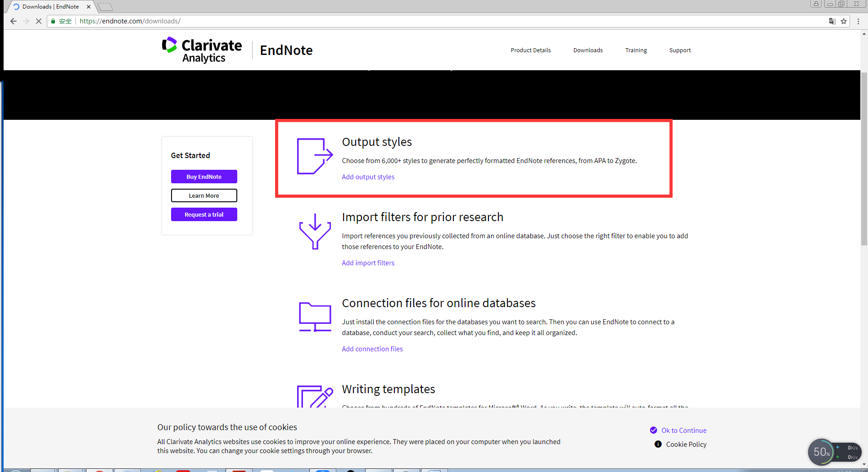This screenshot has width=868, height=472.
Task: Go back to the previous page
Action: pyautogui.click(x=14, y=21)
